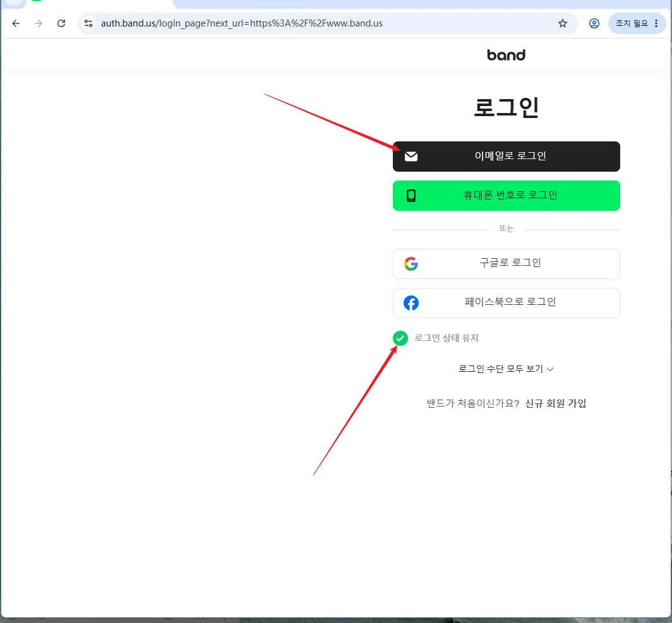The image size is (672, 623).
Task: Click 페이스북으로 로그인 button
Action: coord(506,303)
